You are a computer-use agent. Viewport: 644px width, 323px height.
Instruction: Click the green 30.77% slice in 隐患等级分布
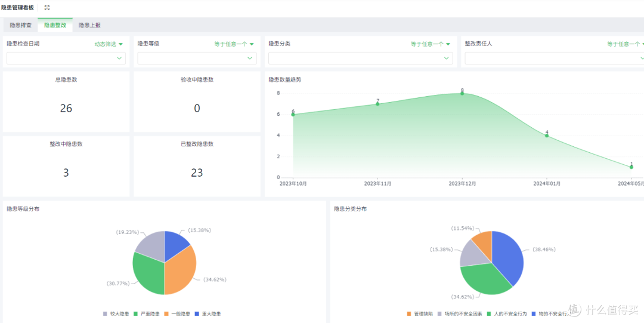pos(147,273)
